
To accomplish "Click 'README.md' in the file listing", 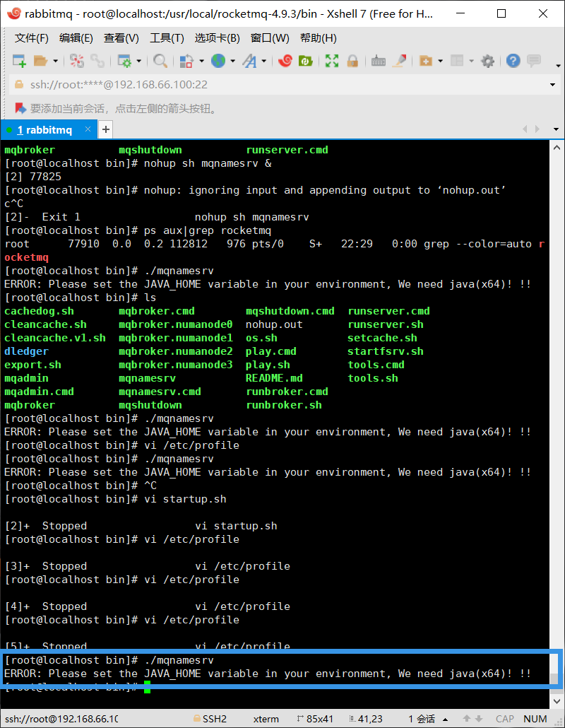I will pos(274,378).
